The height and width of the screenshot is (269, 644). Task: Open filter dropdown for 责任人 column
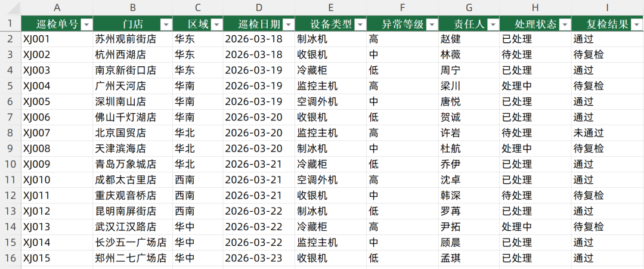(x=493, y=24)
